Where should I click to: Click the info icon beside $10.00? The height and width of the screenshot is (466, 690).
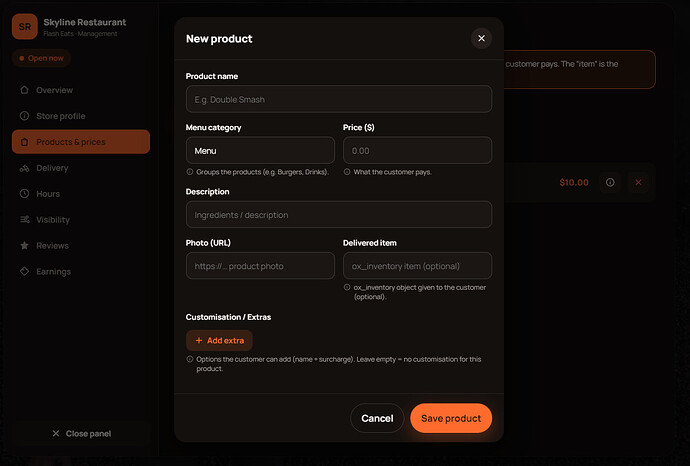click(610, 182)
